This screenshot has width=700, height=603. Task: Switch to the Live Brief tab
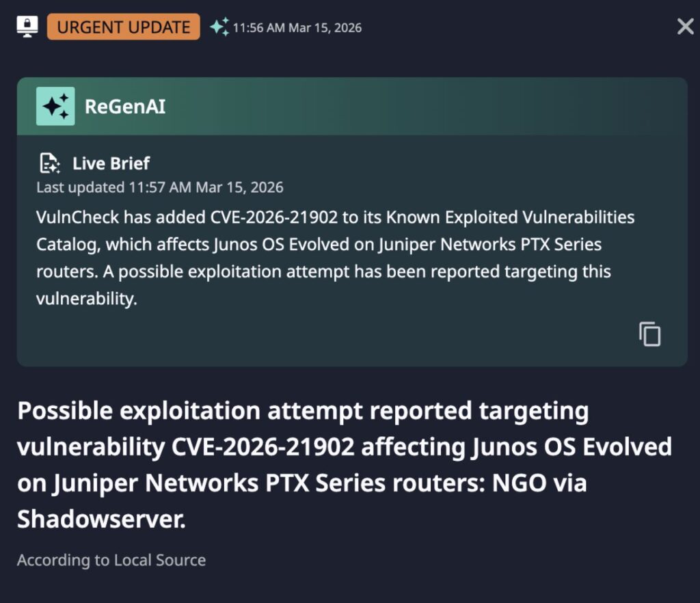coord(110,163)
